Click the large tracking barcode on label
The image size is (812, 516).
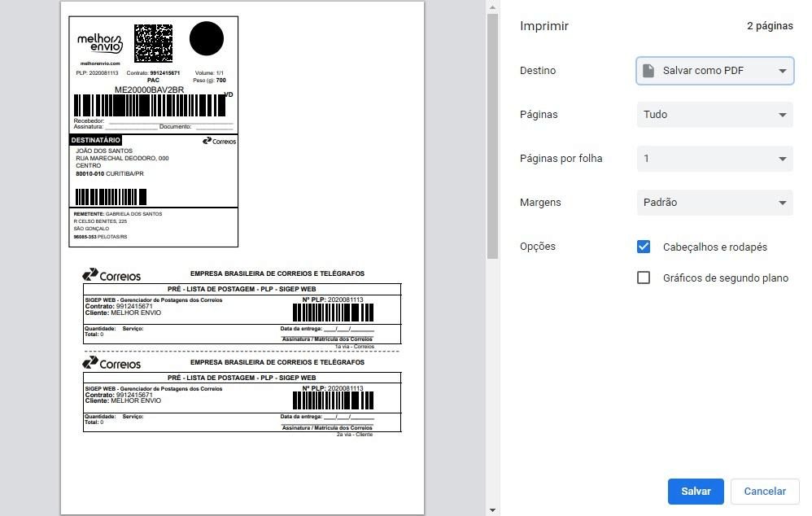pyautogui.click(x=150, y=106)
